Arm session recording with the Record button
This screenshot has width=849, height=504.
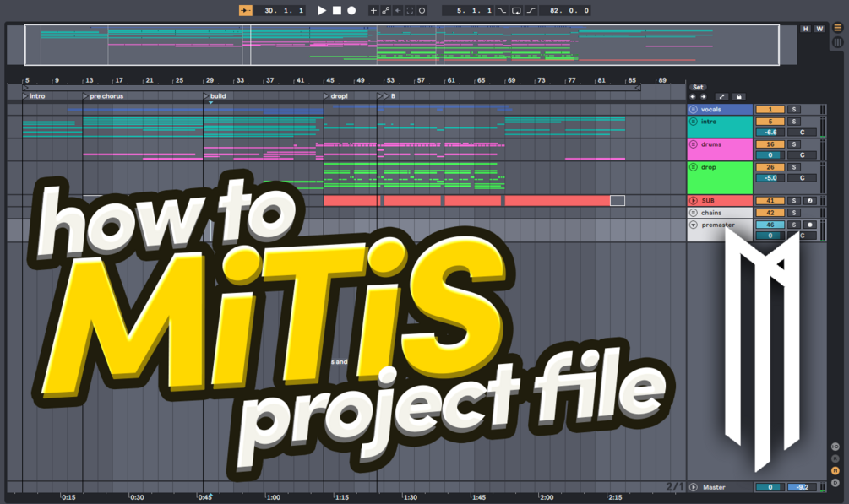pyautogui.click(x=351, y=10)
